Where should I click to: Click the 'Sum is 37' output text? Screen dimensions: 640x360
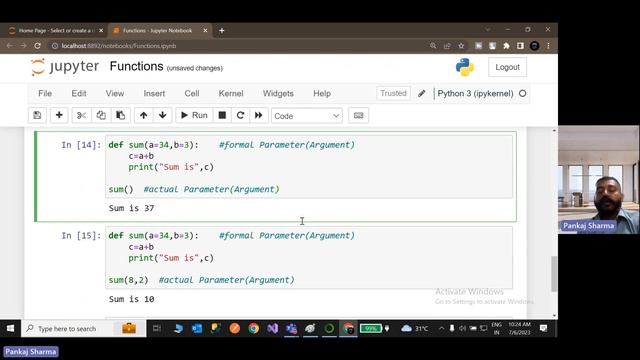[131, 208]
